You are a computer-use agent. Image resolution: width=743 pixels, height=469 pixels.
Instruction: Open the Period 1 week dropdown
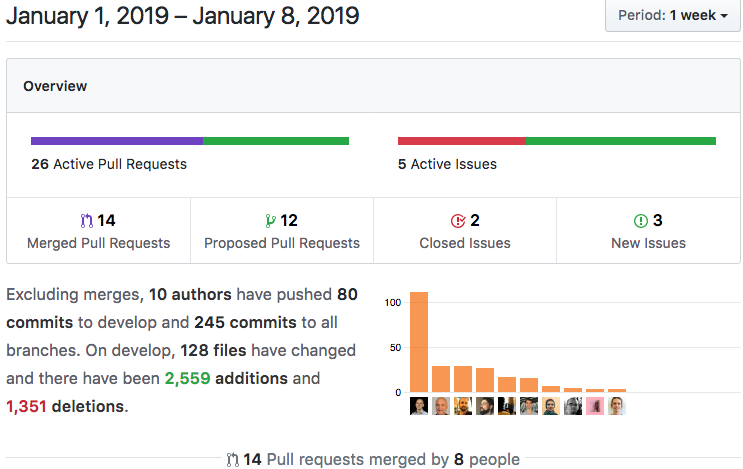pyautogui.click(x=673, y=16)
